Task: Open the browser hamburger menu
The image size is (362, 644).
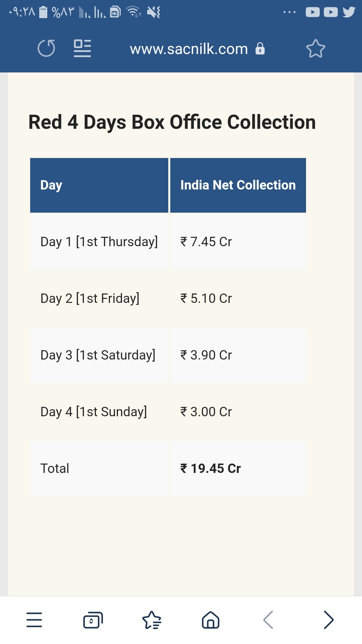Action: pos(34,620)
